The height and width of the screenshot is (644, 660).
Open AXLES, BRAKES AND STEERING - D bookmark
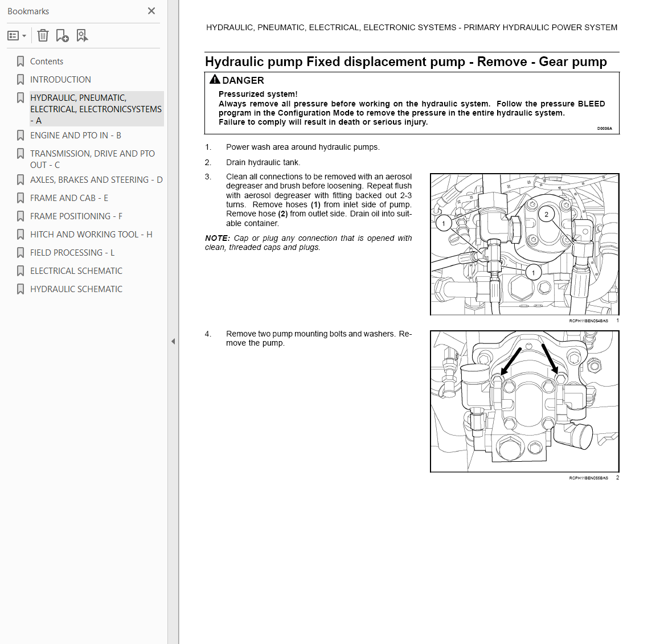click(x=96, y=180)
